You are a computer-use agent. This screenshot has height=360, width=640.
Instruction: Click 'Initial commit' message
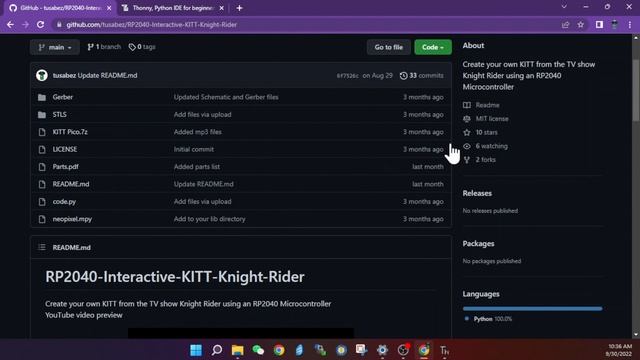coord(194,149)
